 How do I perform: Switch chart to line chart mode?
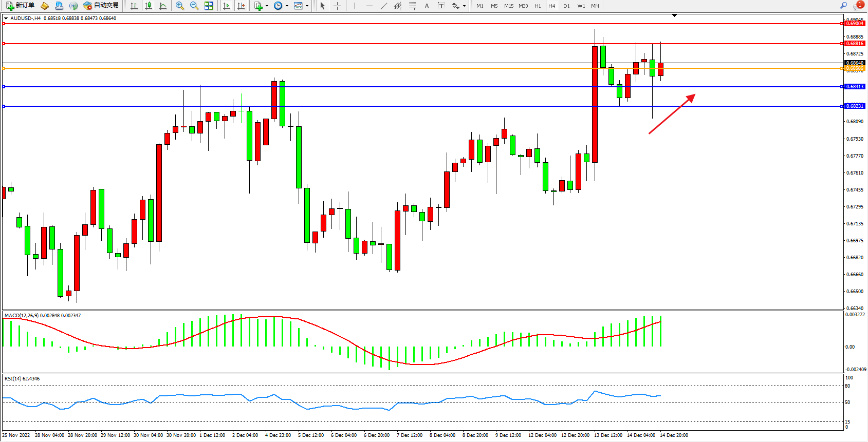[163, 6]
